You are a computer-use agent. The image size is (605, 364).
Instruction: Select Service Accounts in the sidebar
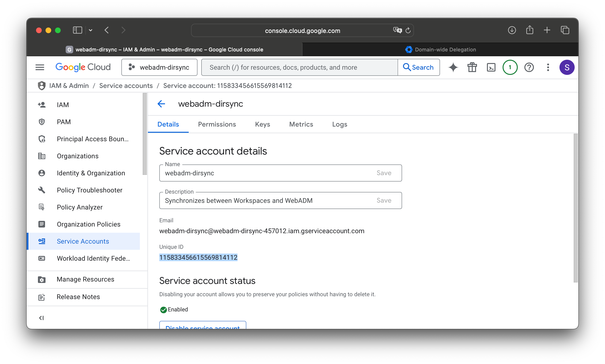(83, 241)
